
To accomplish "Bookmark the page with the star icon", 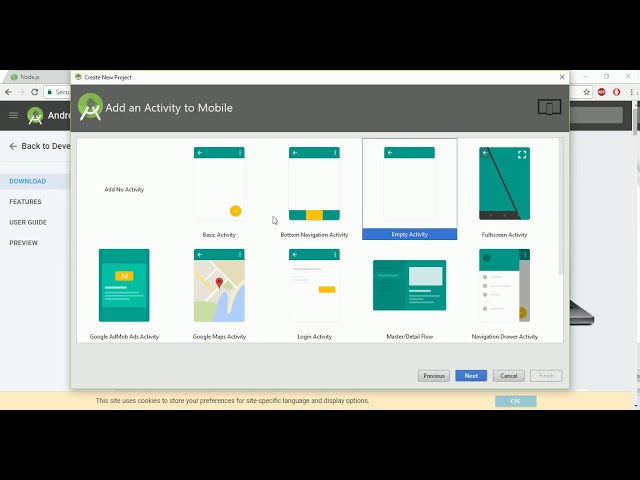I will [587, 92].
